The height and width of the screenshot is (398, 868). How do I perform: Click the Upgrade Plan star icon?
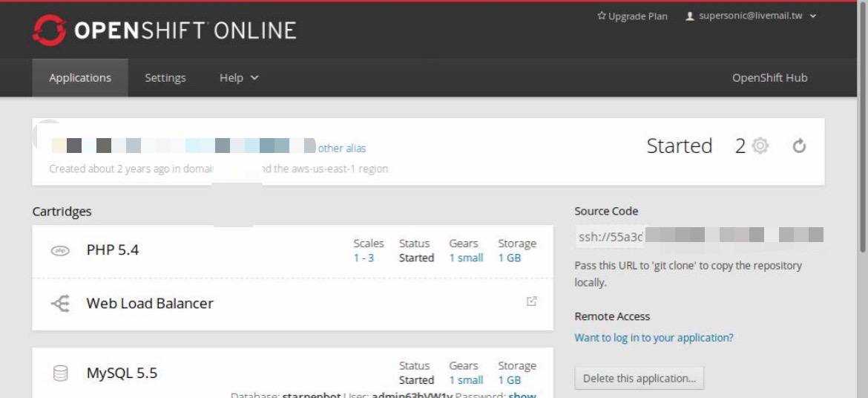pyautogui.click(x=602, y=16)
